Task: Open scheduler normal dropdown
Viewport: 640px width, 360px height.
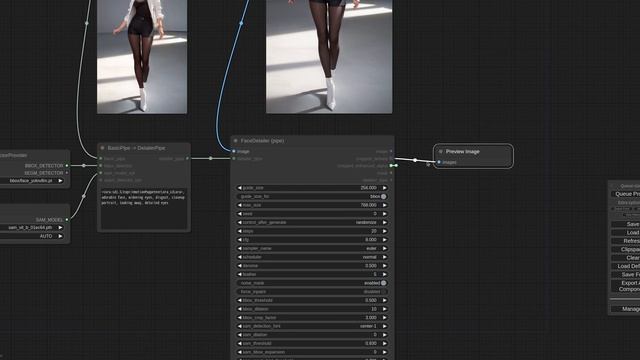Action: tap(312, 257)
